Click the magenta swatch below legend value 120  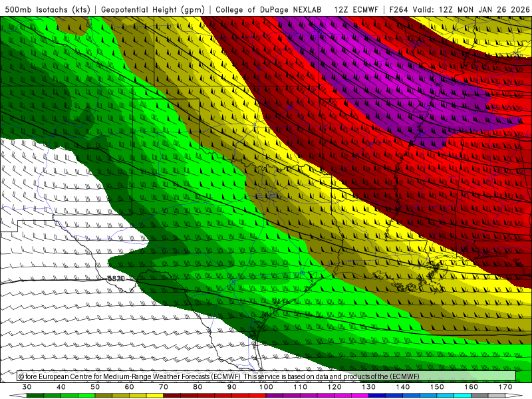click(343, 396)
